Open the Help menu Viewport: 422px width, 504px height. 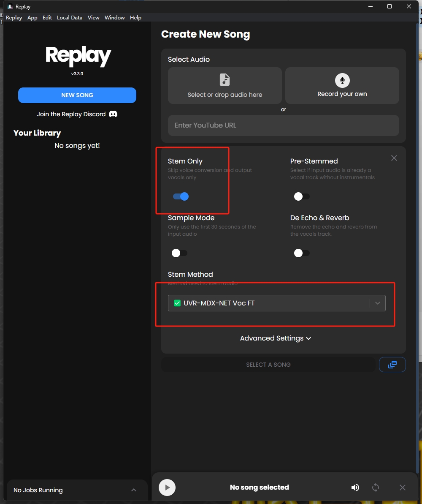click(x=135, y=18)
